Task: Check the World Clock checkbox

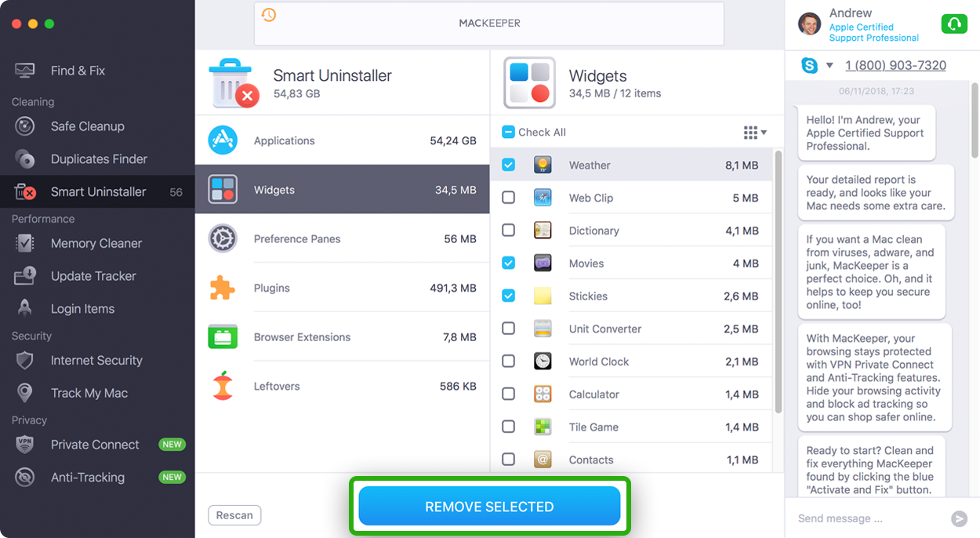Action: click(x=508, y=362)
